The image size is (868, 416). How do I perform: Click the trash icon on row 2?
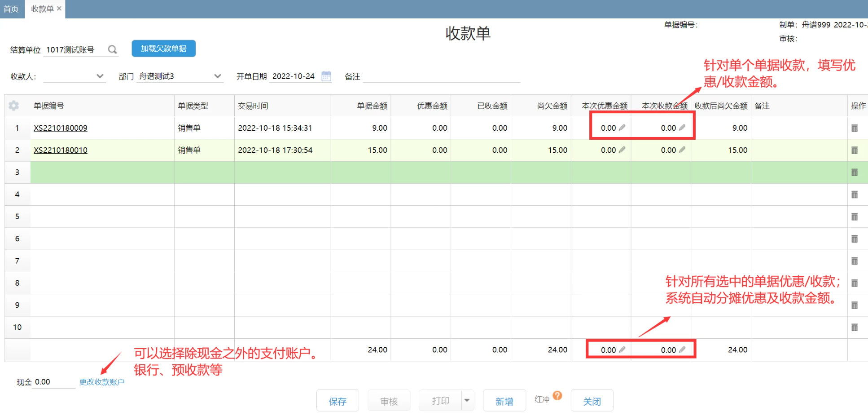854,150
